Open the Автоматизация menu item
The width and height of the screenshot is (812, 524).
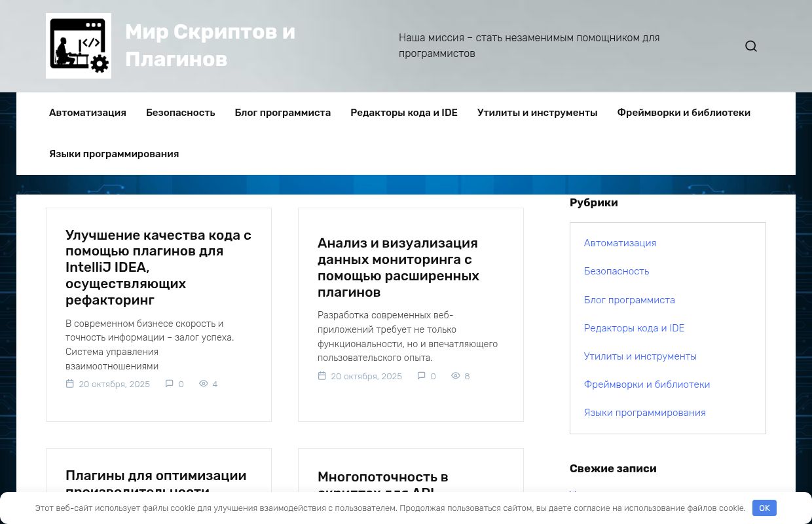88,113
